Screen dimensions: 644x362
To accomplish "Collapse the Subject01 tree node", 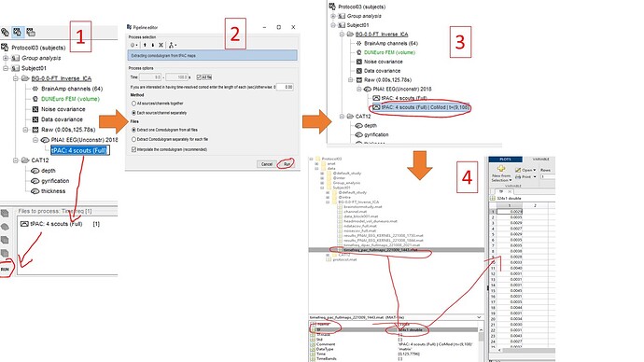I will tap(7, 68).
